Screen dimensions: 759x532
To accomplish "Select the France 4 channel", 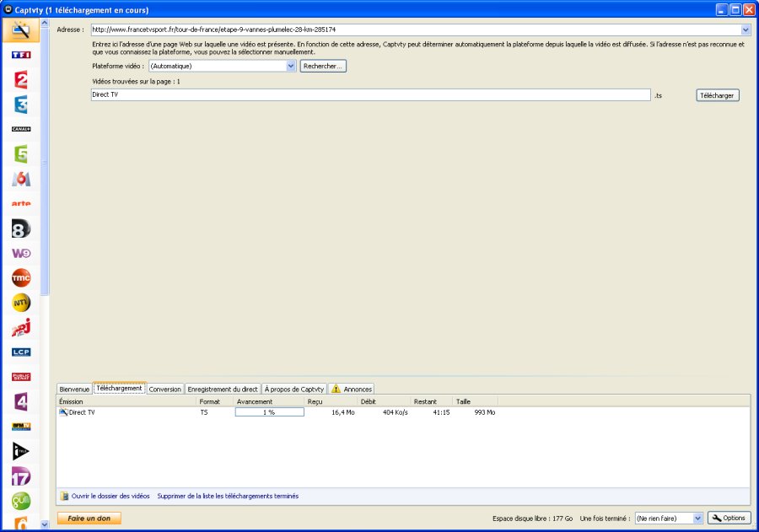I will click(21, 401).
